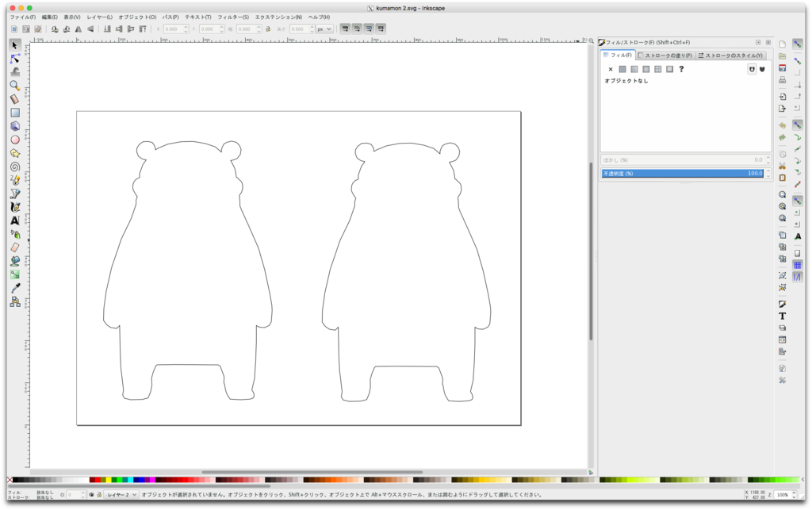This screenshot has height=510, width=812.
Task: Toggle guide snapping icon
Action: 798,277
